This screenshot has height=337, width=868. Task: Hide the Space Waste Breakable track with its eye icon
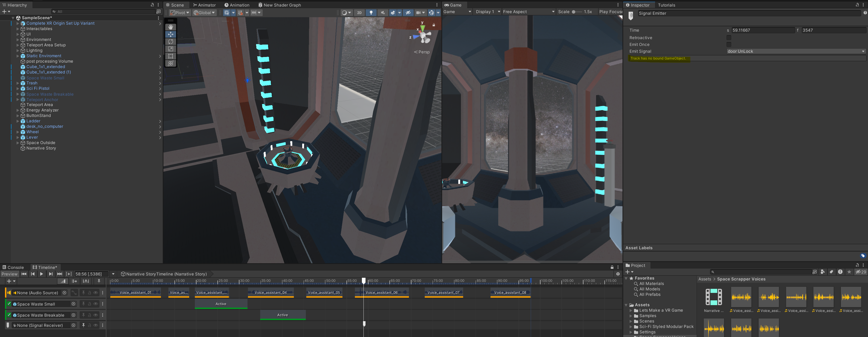pyautogui.click(x=96, y=315)
